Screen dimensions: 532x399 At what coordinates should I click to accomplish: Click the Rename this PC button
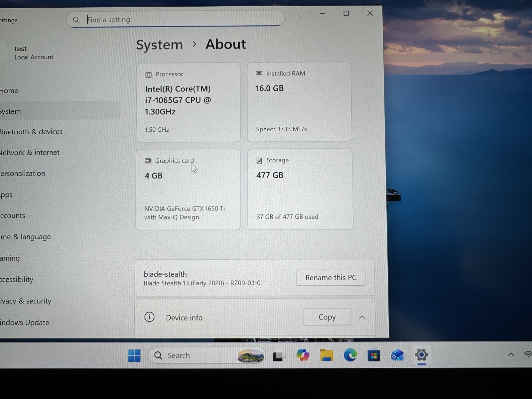tap(331, 278)
